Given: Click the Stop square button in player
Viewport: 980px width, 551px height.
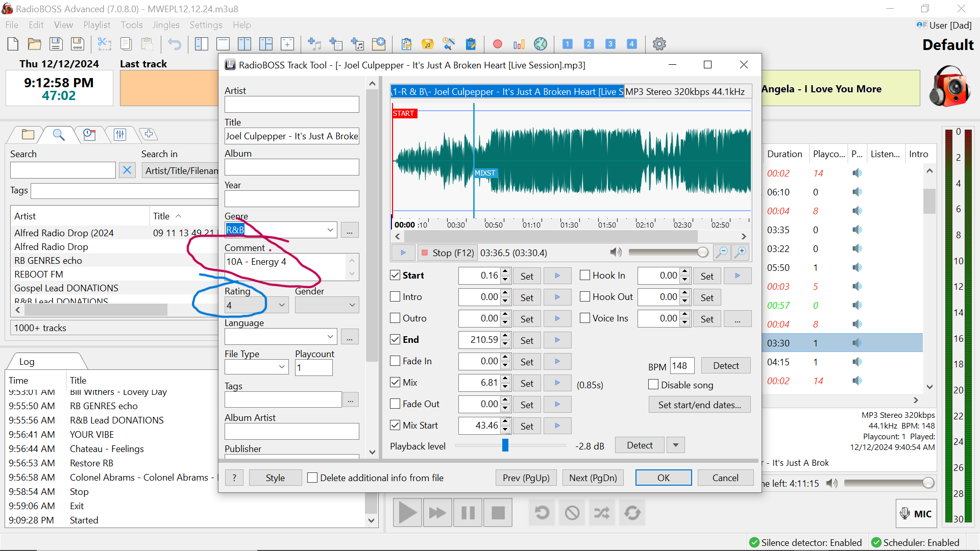Looking at the screenshot, I should coord(498,512).
